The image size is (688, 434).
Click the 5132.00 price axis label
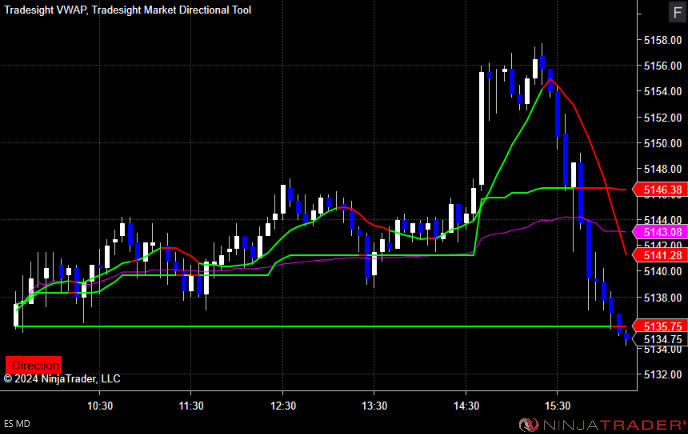[663, 374]
